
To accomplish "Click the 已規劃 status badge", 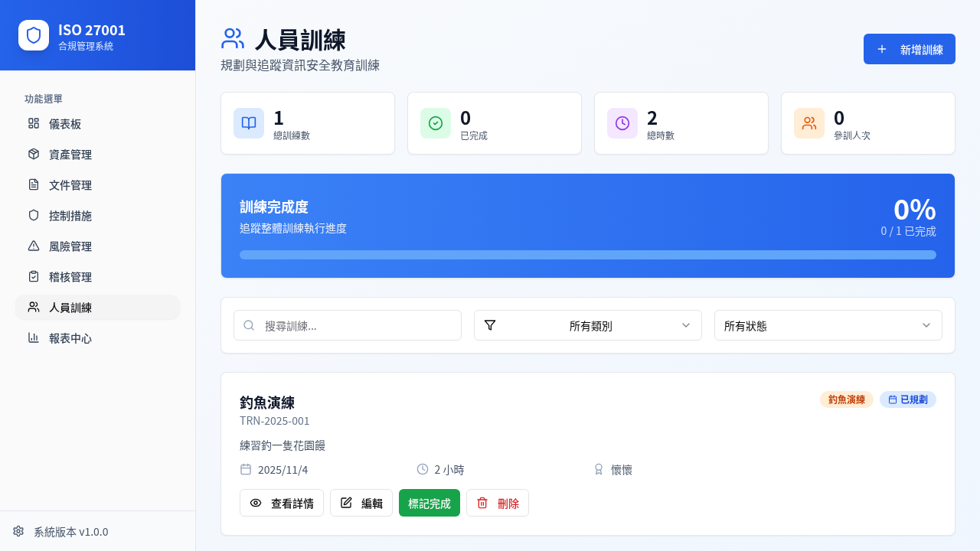I will [x=907, y=399].
